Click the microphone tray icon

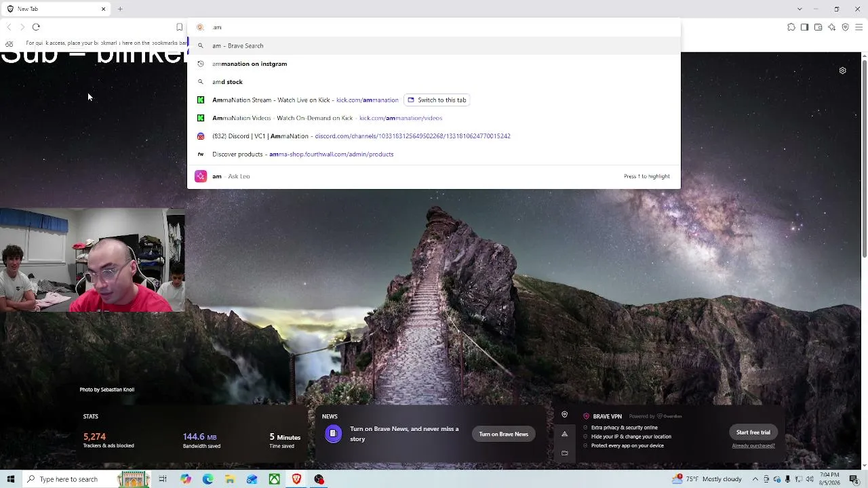[x=787, y=479]
